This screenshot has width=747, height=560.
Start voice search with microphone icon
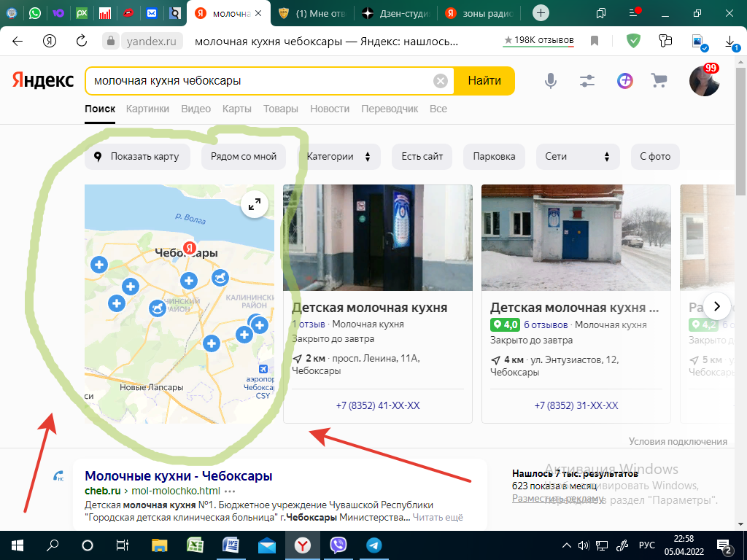pyautogui.click(x=550, y=81)
